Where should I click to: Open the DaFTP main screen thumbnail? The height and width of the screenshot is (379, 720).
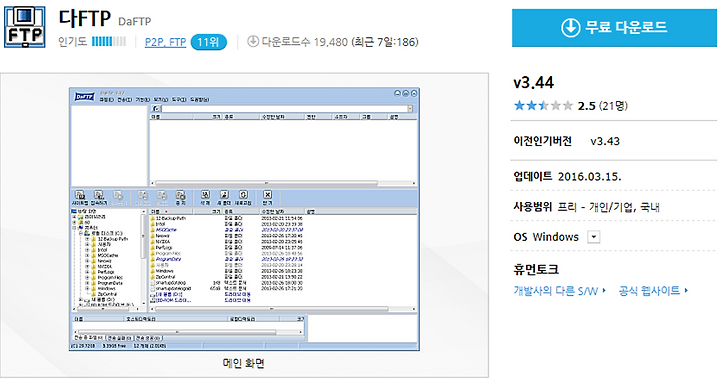tap(244, 219)
